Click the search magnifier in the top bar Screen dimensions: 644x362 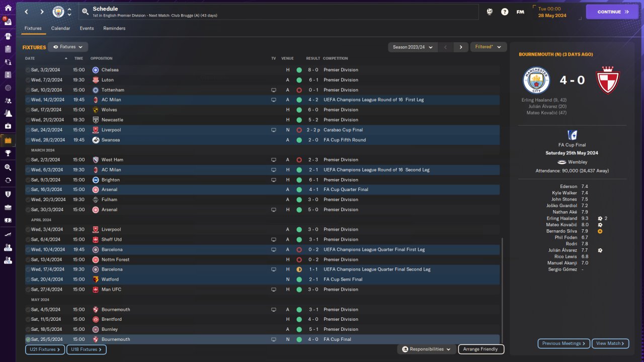[85, 12]
